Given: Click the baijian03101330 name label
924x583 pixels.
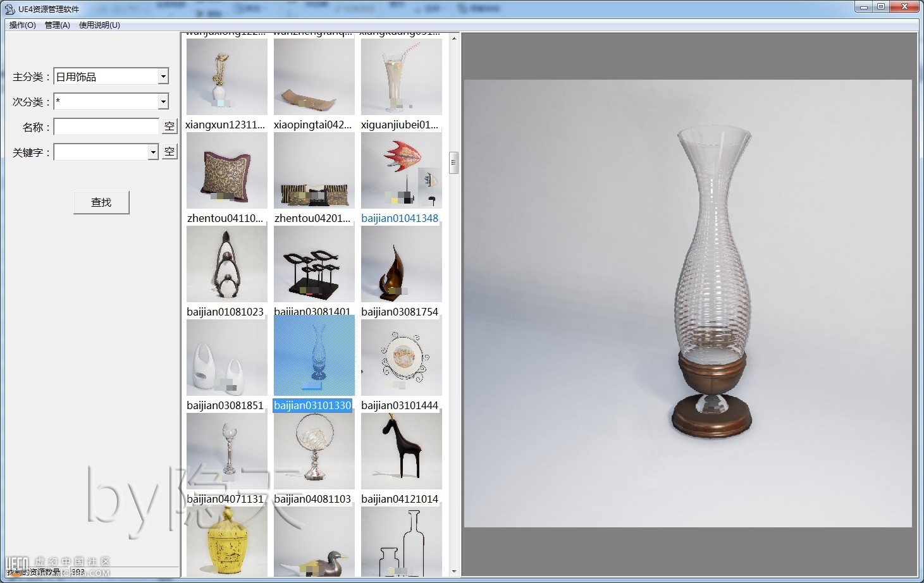Looking at the screenshot, I should pos(312,405).
